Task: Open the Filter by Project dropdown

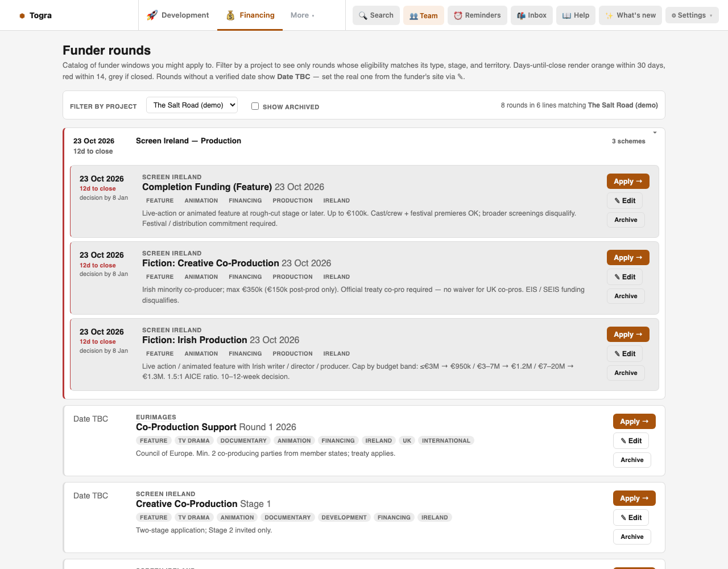Action: click(192, 105)
